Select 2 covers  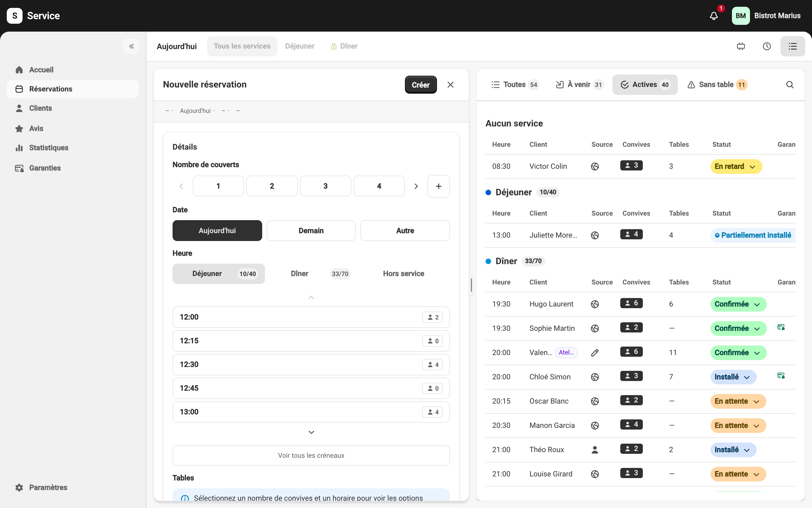pos(272,186)
